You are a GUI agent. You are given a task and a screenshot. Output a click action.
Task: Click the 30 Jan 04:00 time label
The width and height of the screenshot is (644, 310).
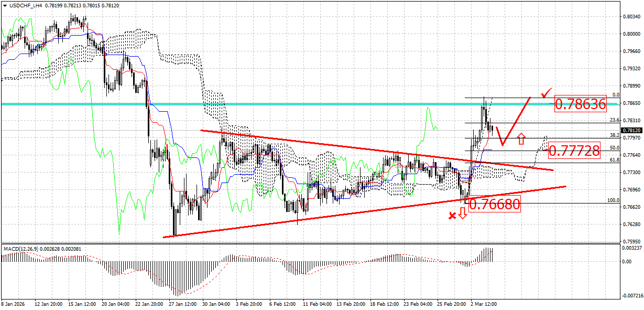(x=216, y=304)
